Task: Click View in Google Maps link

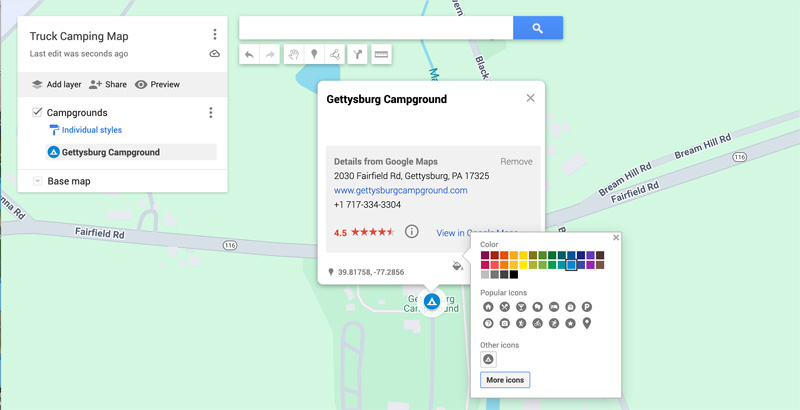Action: click(477, 233)
